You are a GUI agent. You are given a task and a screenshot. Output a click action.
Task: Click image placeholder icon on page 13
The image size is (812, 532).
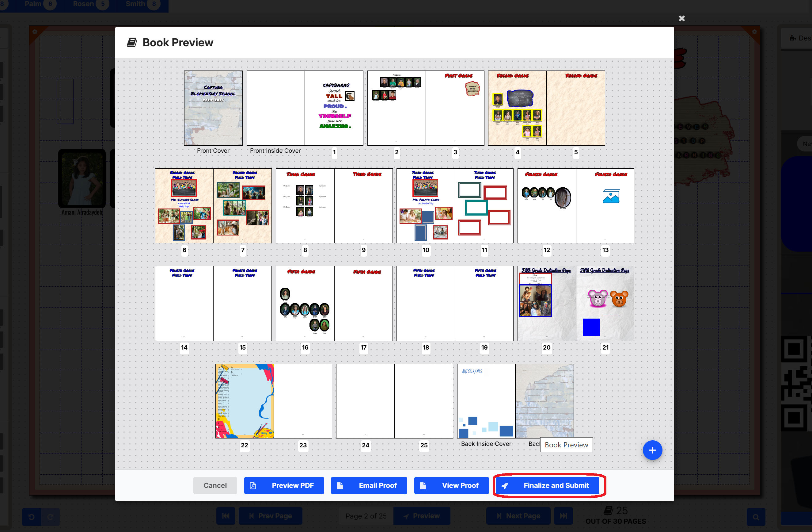pos(610,196)
